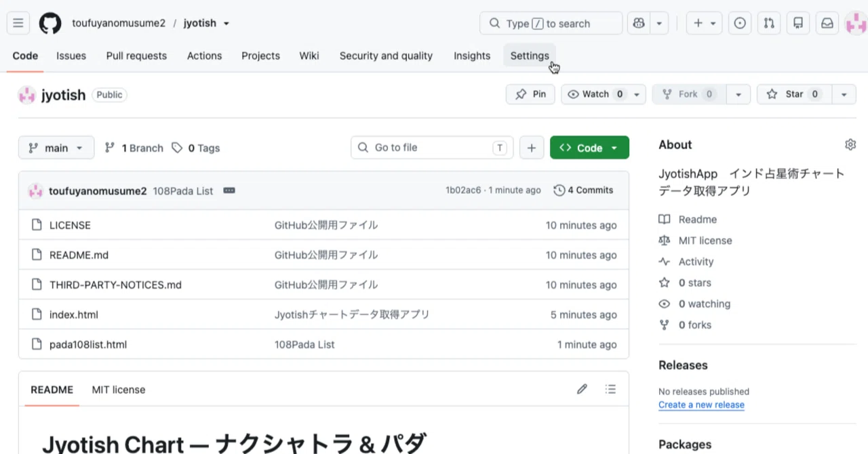
Task: Expand fork options dropdown arrow
Action: [x=738, y=94]
